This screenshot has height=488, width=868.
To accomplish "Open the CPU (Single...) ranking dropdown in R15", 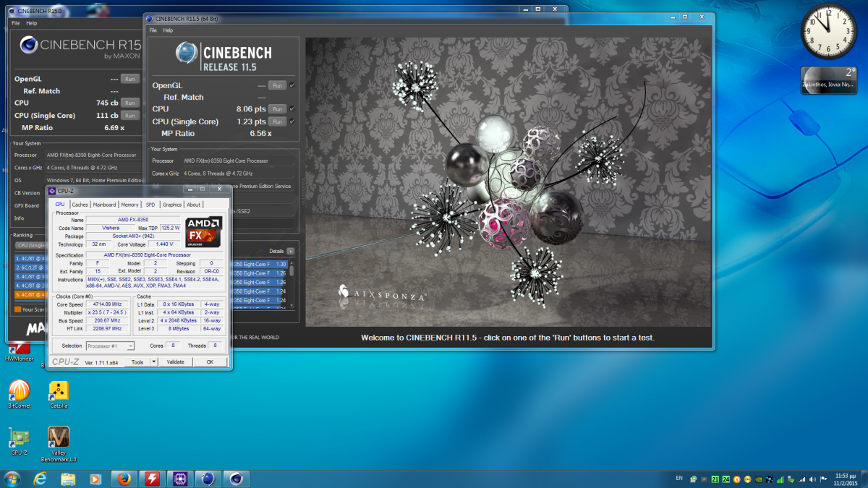I will click(30, 245).
